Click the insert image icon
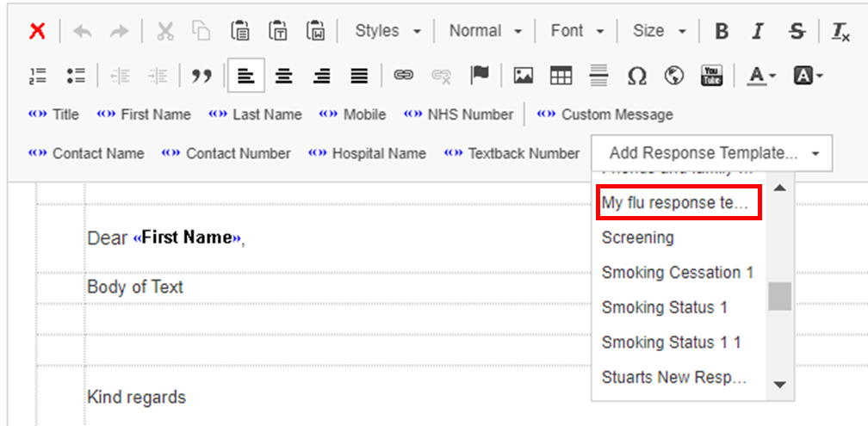 coord(523,76)
